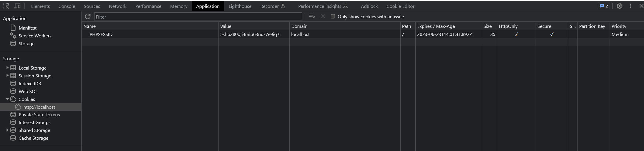Select the inspect element picker icon
The width and height of the screenshot is (644, 151).
tap(6, 6)
